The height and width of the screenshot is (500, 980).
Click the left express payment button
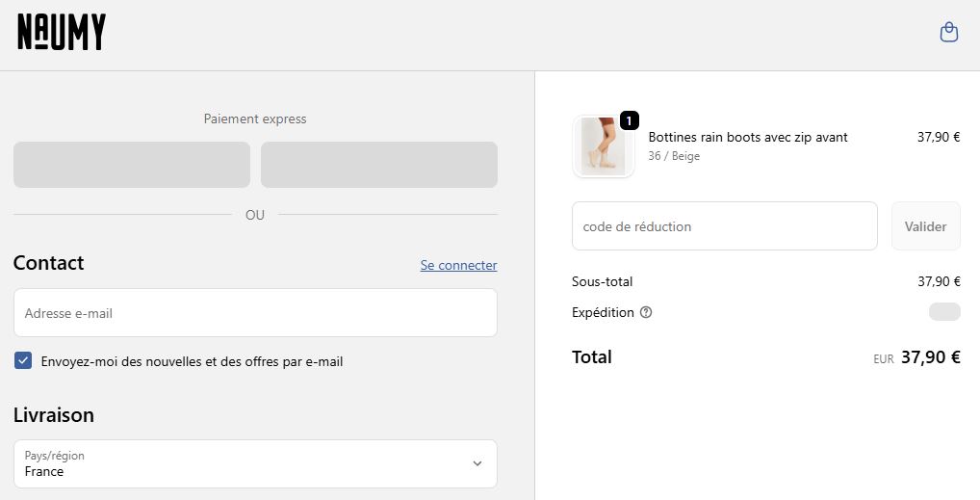click(132, 165)
